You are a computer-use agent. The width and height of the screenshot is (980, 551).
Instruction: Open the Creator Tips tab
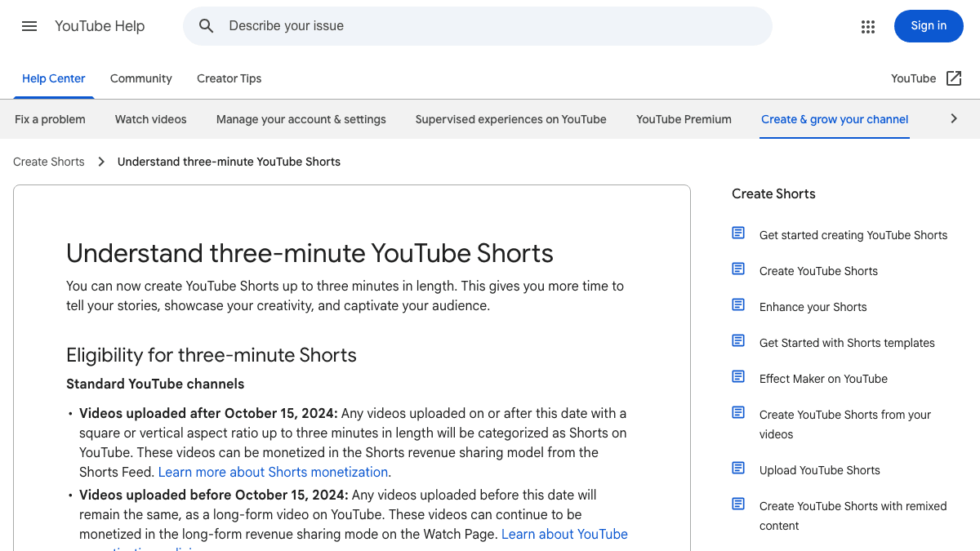point(229,78)
